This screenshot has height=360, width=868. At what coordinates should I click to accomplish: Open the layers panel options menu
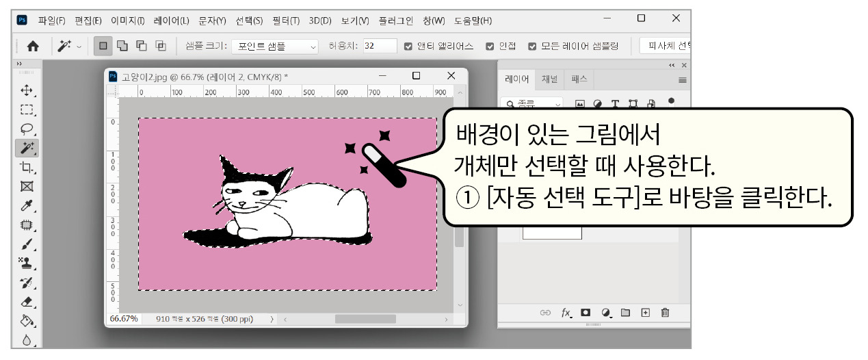(x=682, y=79)
